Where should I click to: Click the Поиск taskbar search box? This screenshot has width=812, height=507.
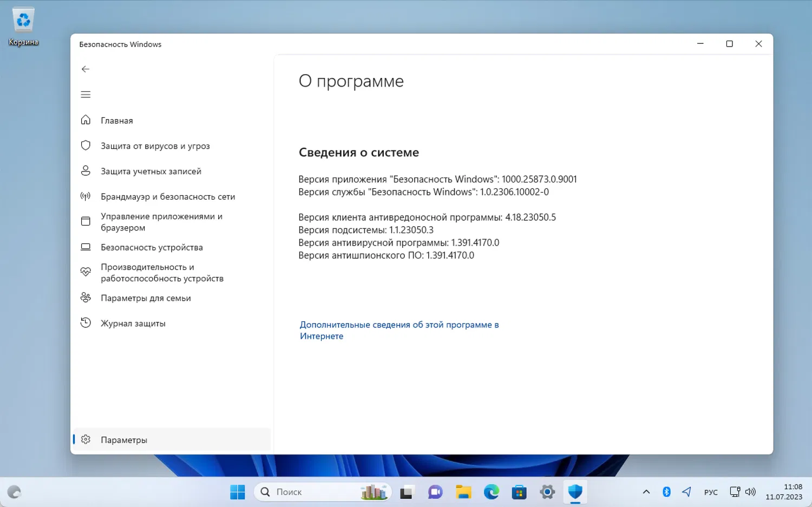[x=323, y=492]
